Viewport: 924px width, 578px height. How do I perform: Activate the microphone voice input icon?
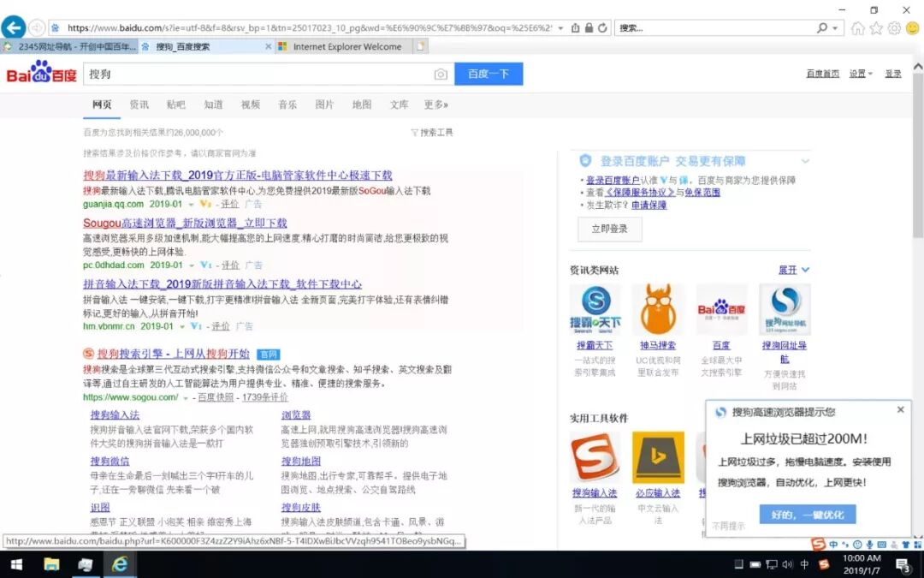click(x=869, y=545)
